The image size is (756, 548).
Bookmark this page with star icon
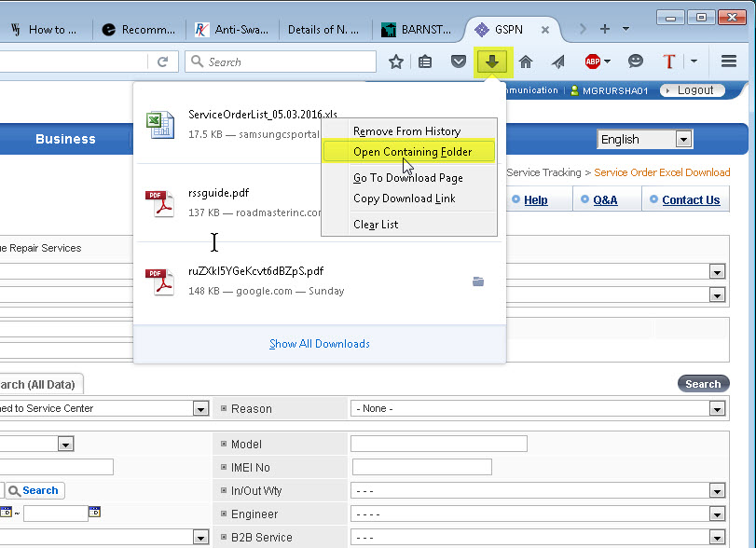396,62
